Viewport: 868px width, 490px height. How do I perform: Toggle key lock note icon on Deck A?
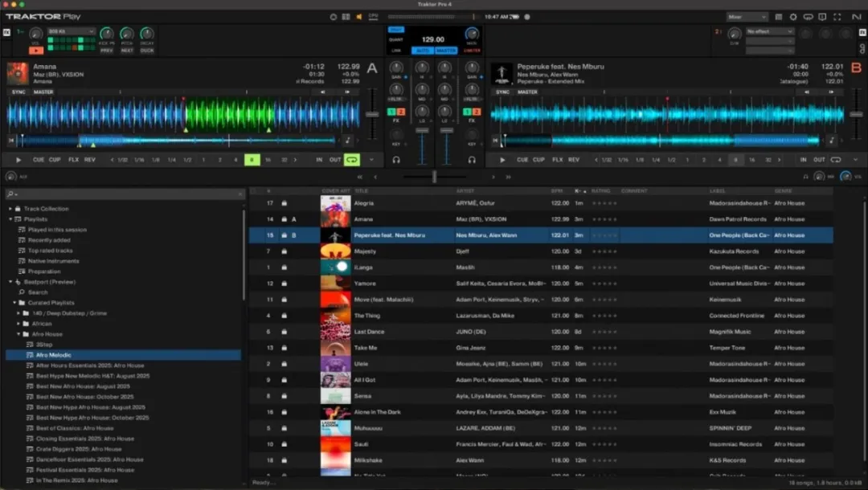(x=348, y=141)
